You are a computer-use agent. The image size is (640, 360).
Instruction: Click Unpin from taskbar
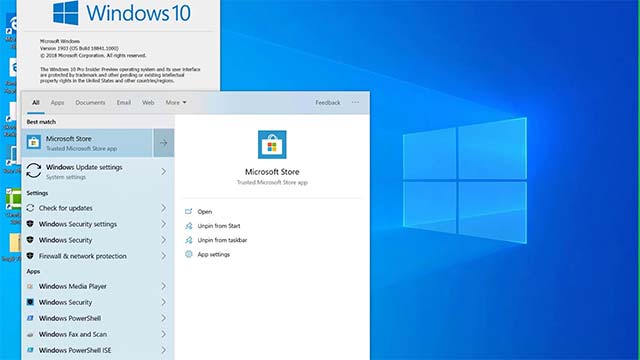coord(222,240)
